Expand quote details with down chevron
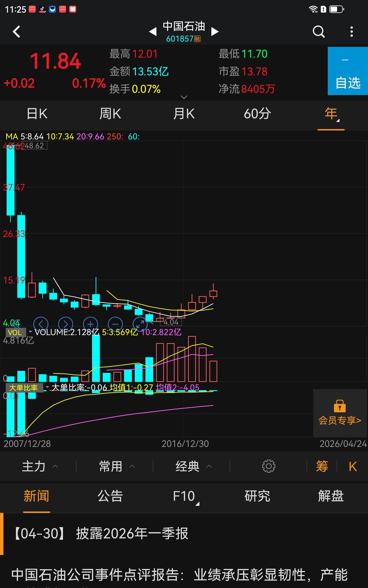This screenshot has width=368, height=588. [184, 97]
